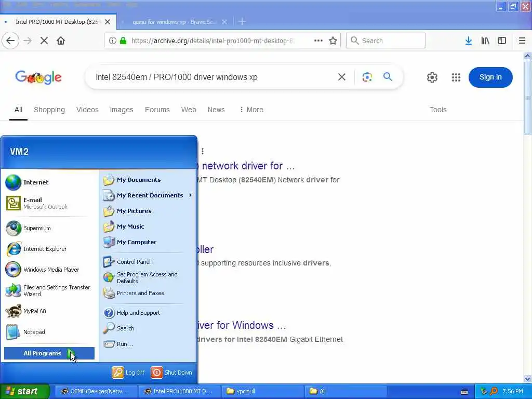Open Google quick settings gear
The image size is (532, 399).
(x=432, y=77)
